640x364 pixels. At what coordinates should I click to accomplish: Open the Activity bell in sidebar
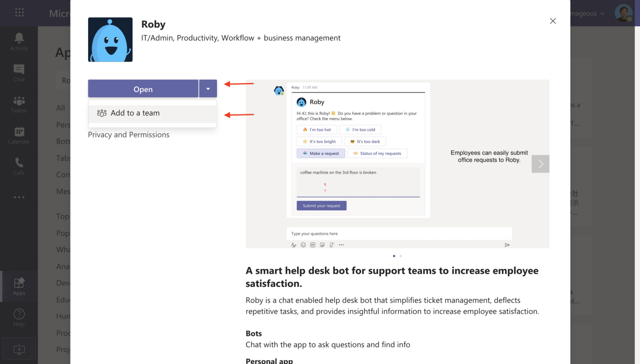click(19, 42)
